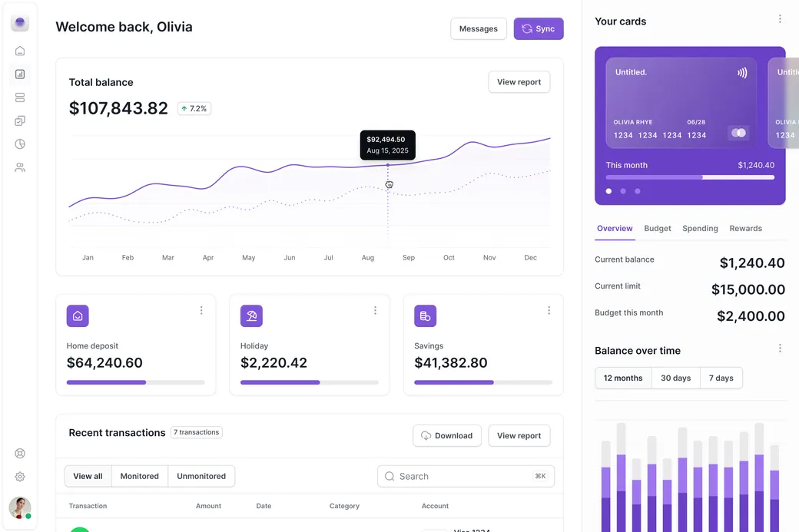This screenshot has height=532, width=799.
Task: Open the pie chart sidebar icon
Action: point(20,144)
